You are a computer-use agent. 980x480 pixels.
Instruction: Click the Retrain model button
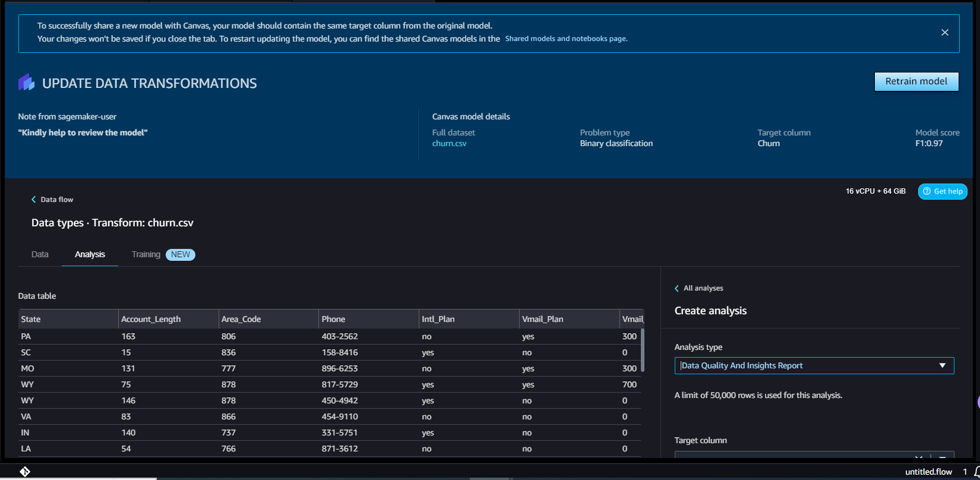pos(916,81)
